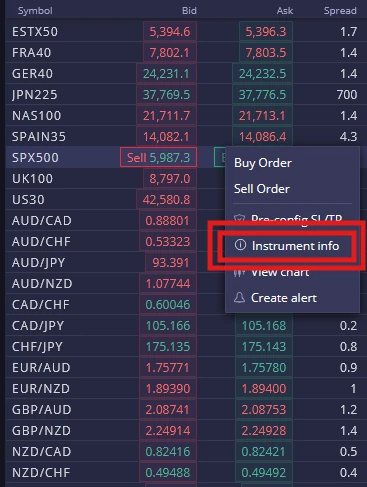Click the NZD/CHF ask price 0.49492
Image resolution: width=367 pixels, height=487 pixels.
point(264,473)
